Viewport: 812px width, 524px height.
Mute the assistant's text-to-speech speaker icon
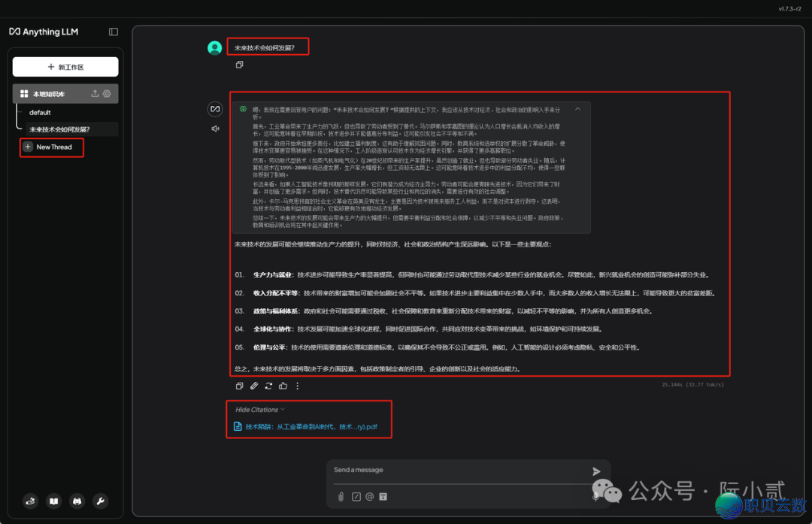pyautogui.click(x=216, y=128)
